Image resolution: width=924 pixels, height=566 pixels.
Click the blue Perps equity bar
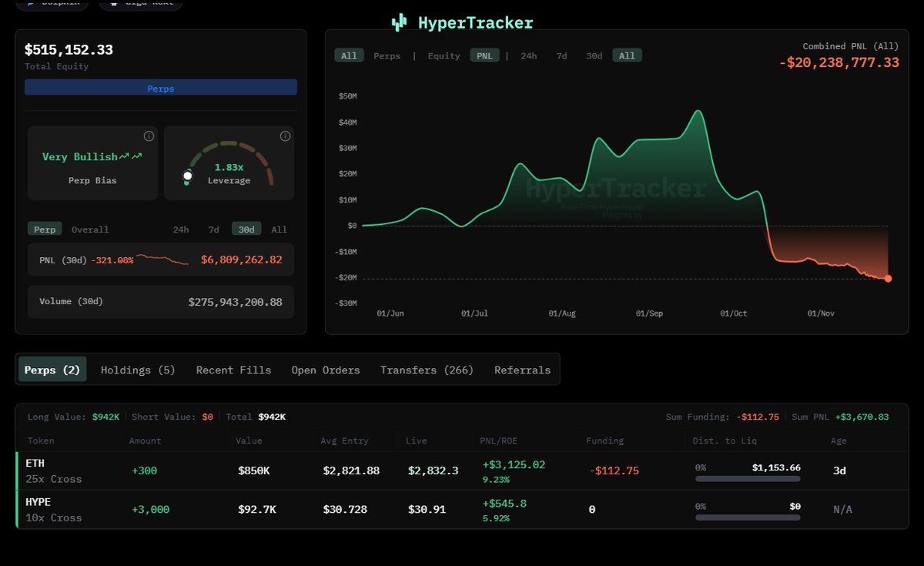160,88
